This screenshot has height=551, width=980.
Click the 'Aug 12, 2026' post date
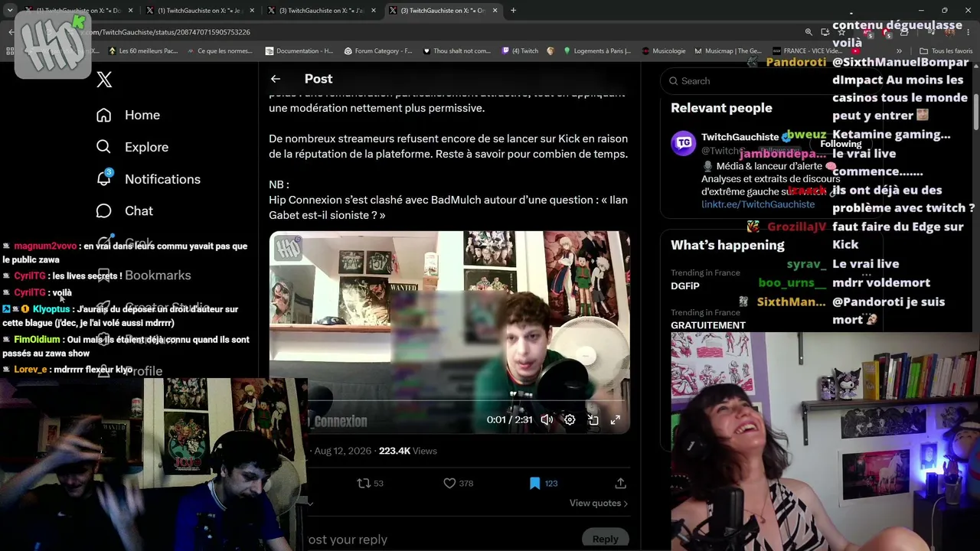point(343,451)
